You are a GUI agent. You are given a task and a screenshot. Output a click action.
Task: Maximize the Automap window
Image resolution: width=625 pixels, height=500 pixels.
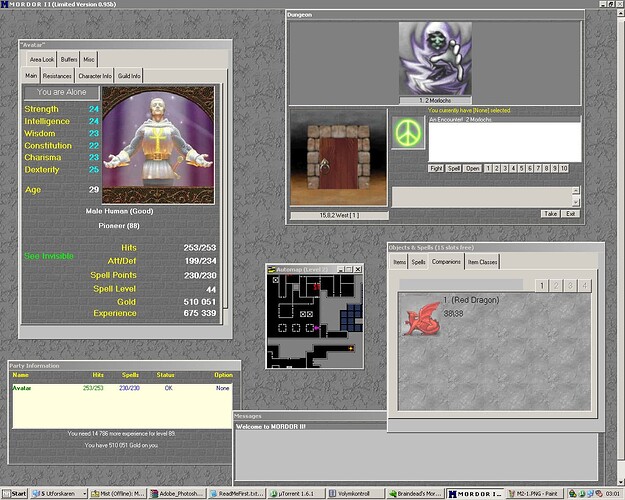349,269
